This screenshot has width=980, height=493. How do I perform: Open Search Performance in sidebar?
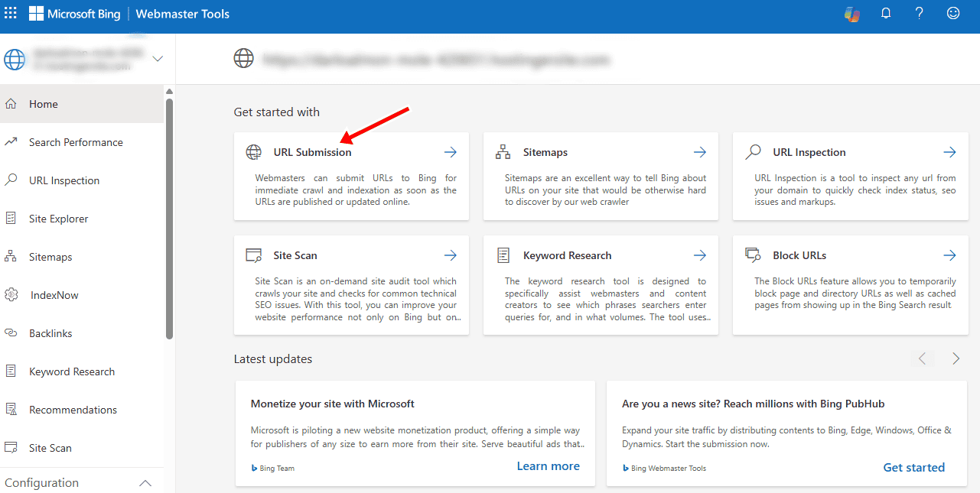click(82, 142)
